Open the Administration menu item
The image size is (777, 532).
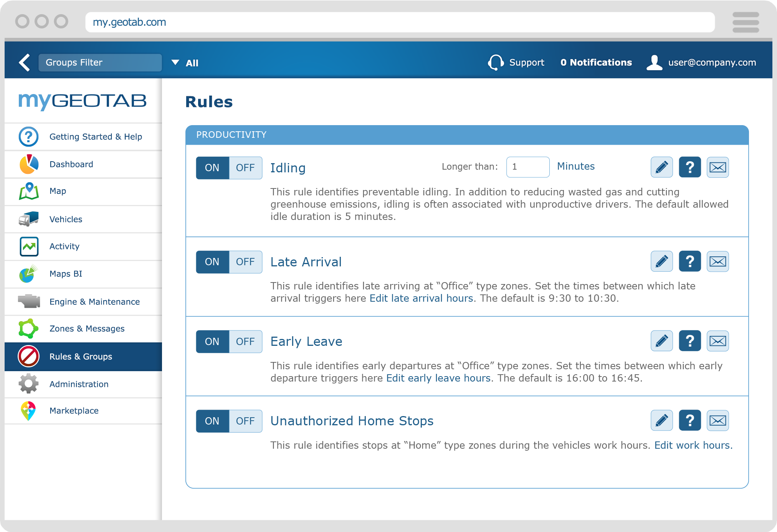(x=83, y=384)
